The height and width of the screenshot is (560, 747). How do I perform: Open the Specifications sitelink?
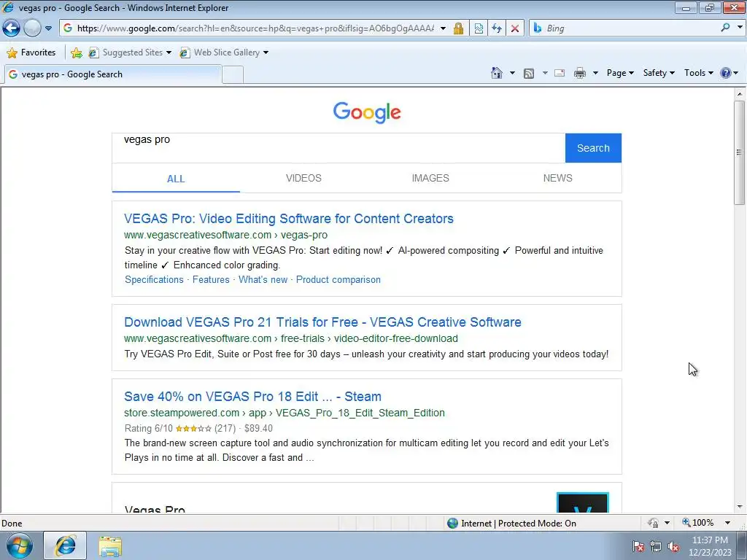[x=154, y=279]
